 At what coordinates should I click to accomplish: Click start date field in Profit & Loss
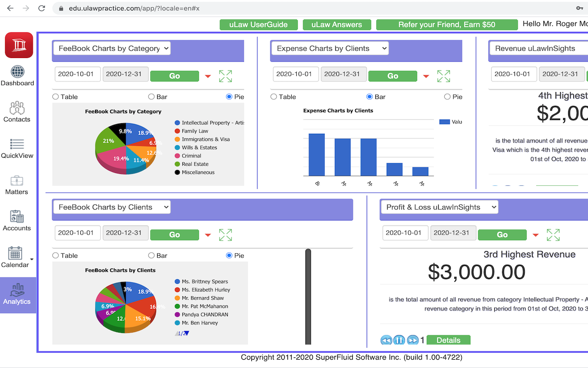[x=405, y=233]
